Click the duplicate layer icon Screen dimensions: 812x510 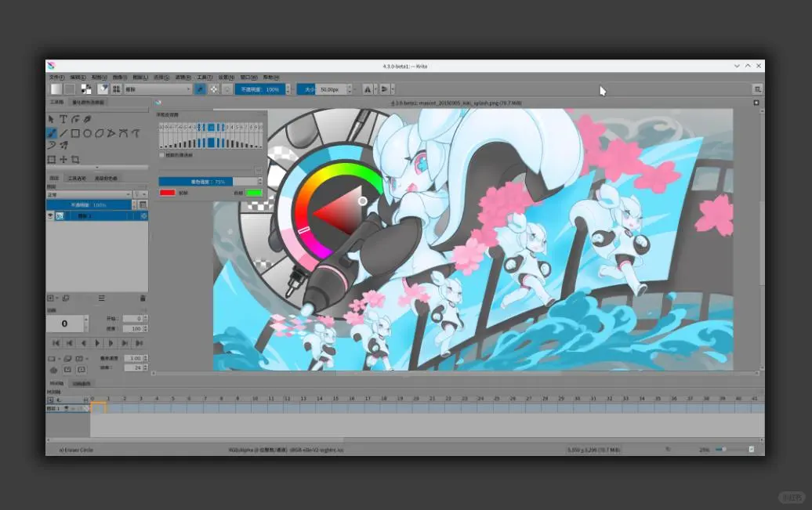[x=66, y=298]
